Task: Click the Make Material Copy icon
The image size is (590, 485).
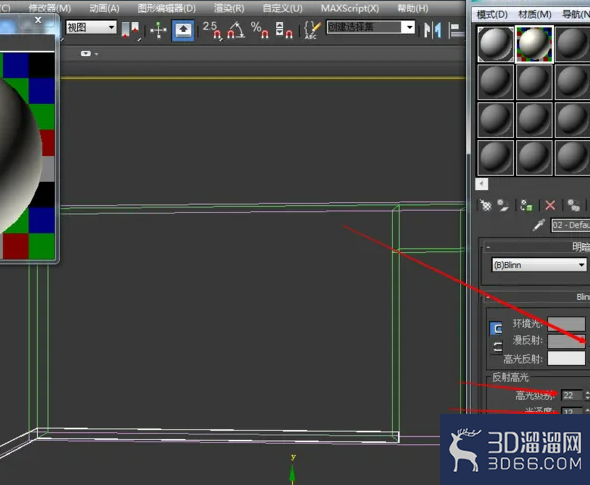Action: pos(573,205)
